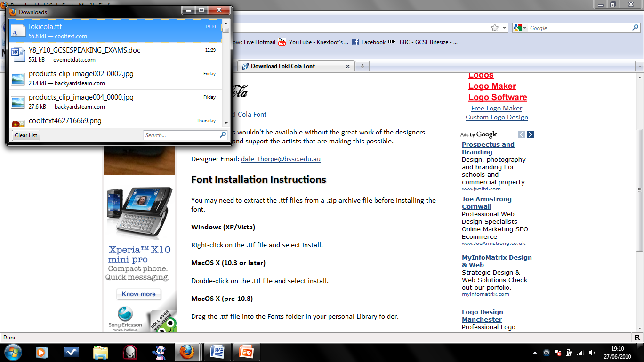Open the Facebook bookmark label
This screenshot has width=644, height=362.
click(374, 42)
